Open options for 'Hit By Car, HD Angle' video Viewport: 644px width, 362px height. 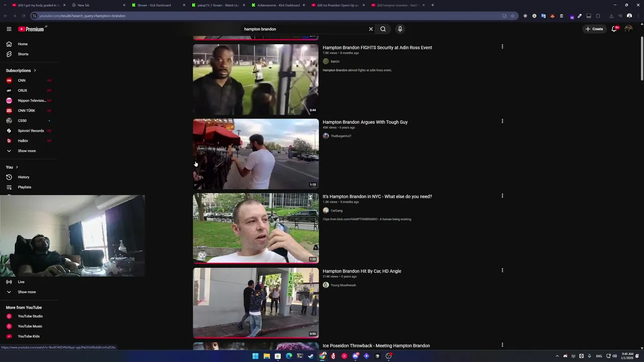pyautogui.click(x=502, y=270)
